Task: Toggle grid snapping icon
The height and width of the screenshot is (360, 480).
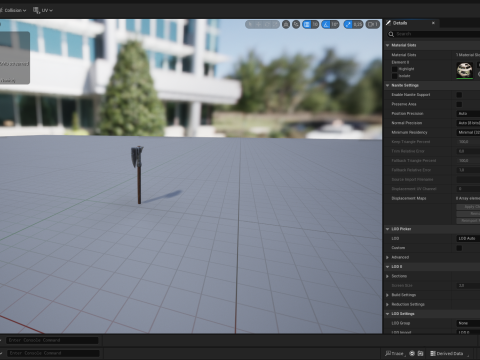Action: pos(307,24)
